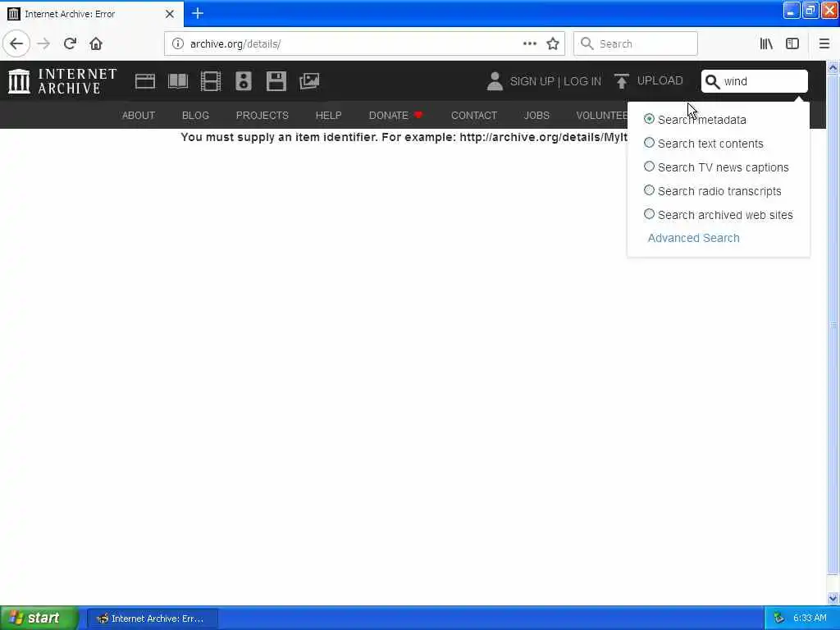Open a new tab with plus
This screenshot has width=840, height=630.
[198, 13]
